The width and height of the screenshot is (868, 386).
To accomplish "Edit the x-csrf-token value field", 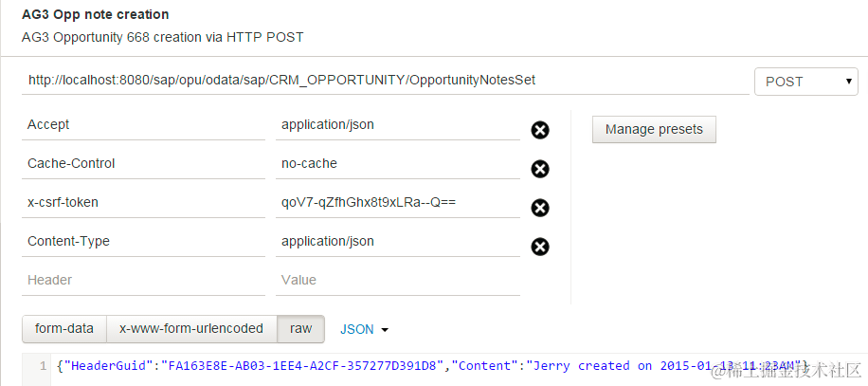I will 397,203.
